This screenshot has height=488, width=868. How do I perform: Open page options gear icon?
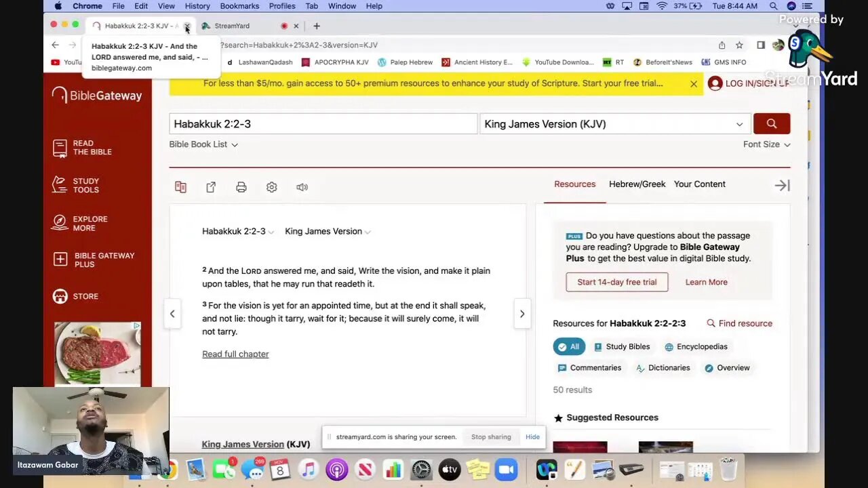pyautogui.click(x=272, y=187)
